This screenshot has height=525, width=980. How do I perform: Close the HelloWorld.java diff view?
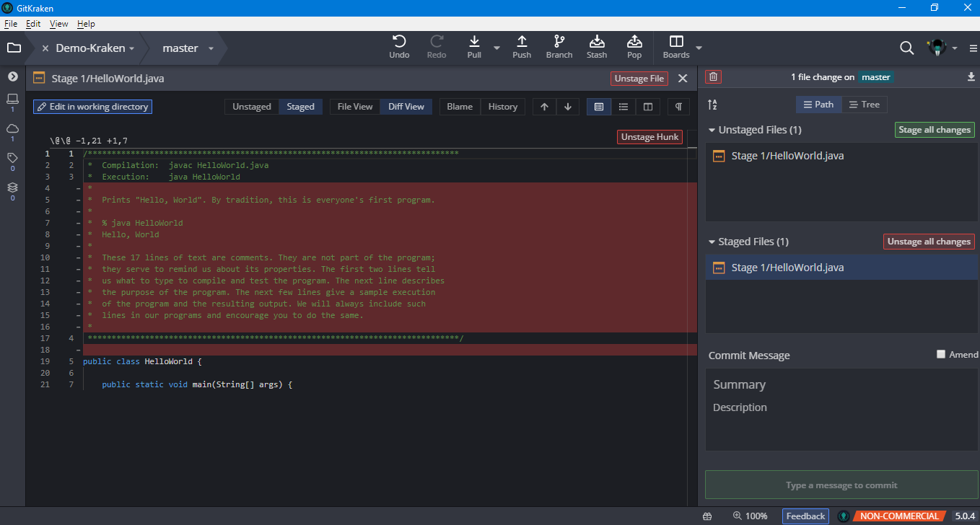coord(683,79)
